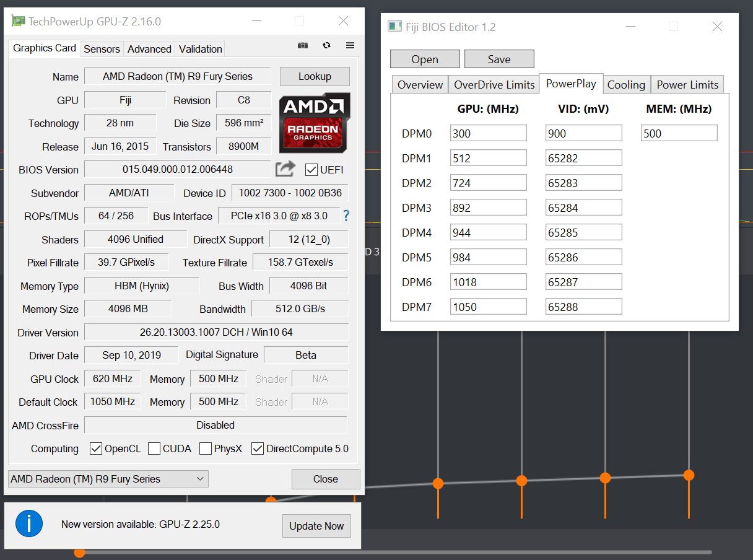Image resolution: width=753 pixels, height=560 pixels.
Task: Click the DPM4 VID field showing 65285
Action: point(584,232)
